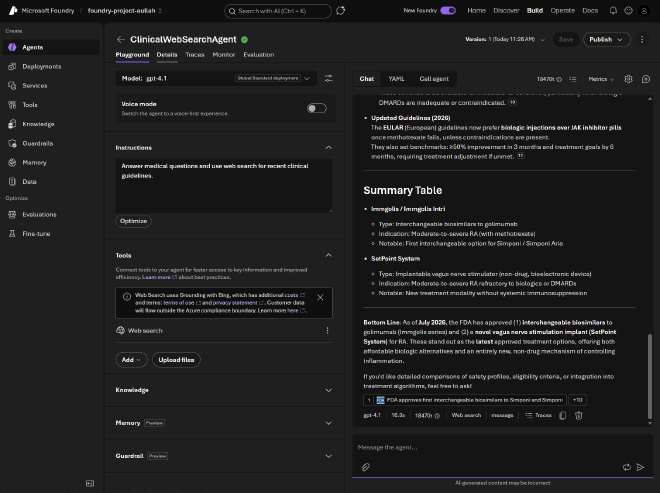This screenshot has width=660, height=493.
Task: Open the feedback smiley icon
Action: click(x=628, y=11)
